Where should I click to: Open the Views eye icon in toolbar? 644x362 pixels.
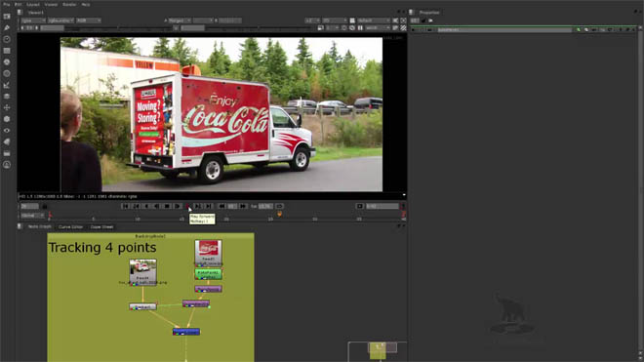pyautogui.click(x=7, y=131)
